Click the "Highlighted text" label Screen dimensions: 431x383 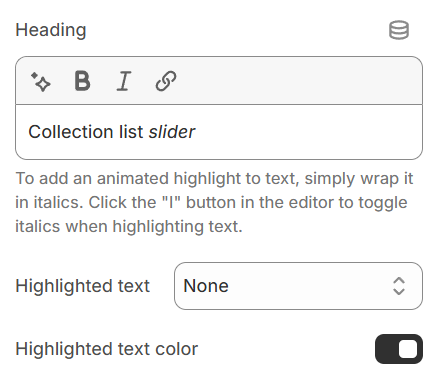click(83, 286)
